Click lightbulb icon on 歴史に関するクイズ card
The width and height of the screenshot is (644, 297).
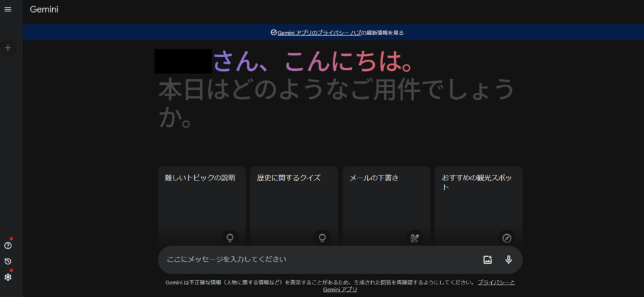[x=323, y=238]
